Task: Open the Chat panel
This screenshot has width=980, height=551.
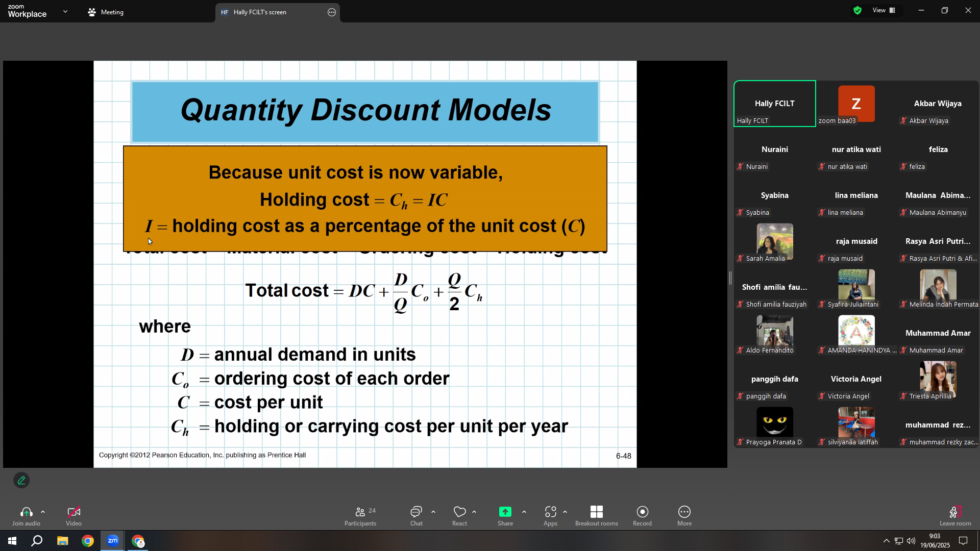Action: click(416, 516)
